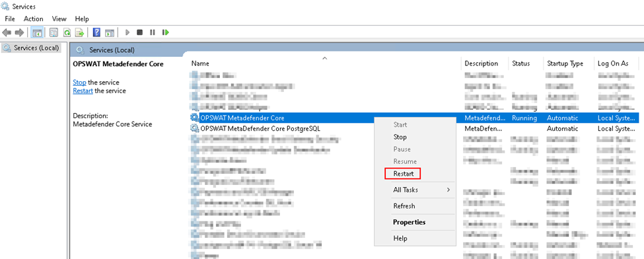Toggle Show/Hide Action Pane toolbar icon
Viewport: 644px width, 259px height.
(109, 32)
